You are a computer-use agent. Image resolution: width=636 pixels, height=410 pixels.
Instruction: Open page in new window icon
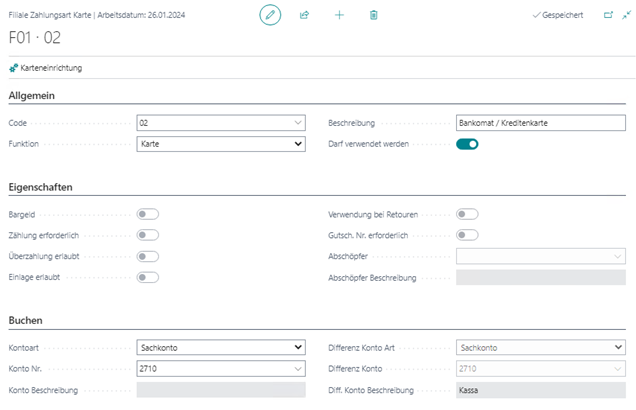608,16
